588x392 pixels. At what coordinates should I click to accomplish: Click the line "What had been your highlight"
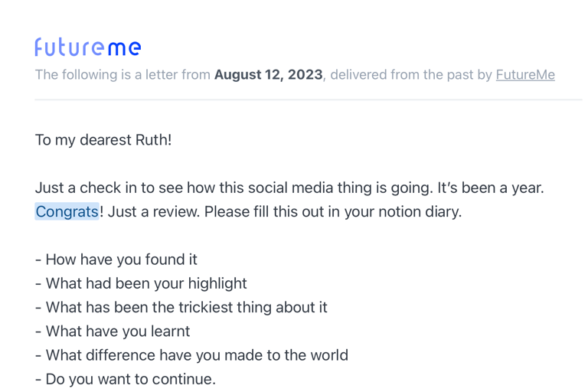[x=141, y=283]
